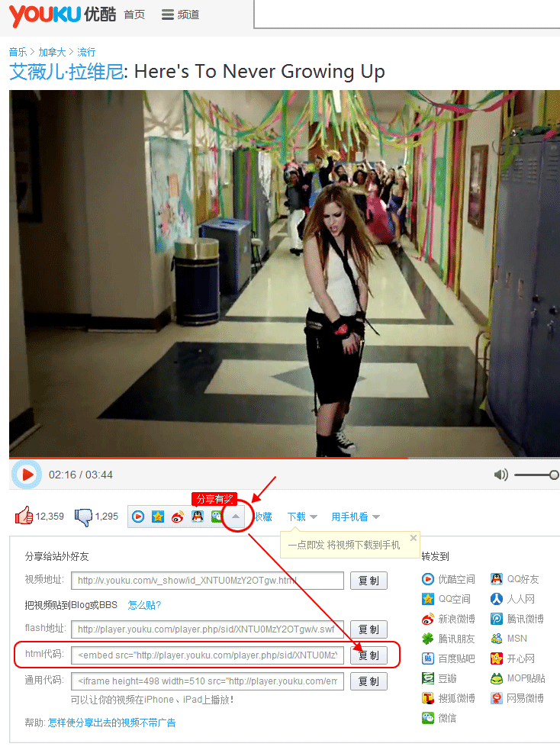
Task: Mute with the speaker icon
Action: coord(500,475)
